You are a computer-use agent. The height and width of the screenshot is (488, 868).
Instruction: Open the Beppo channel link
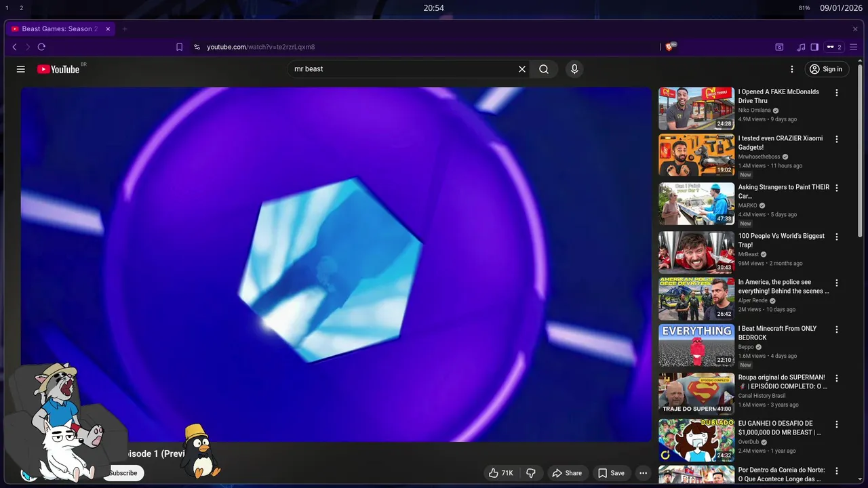[746, 347]
